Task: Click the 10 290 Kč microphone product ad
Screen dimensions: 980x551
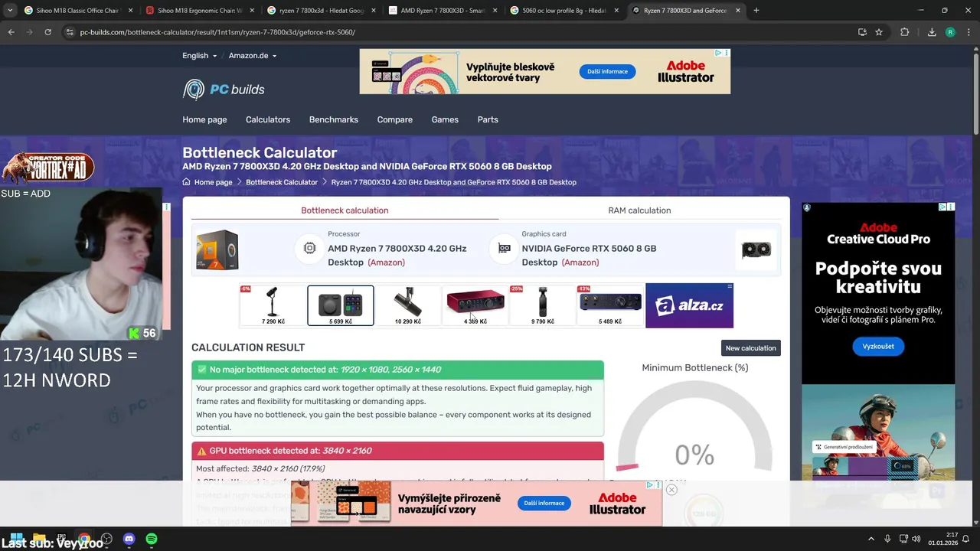Action: click(x=407, y=305)
